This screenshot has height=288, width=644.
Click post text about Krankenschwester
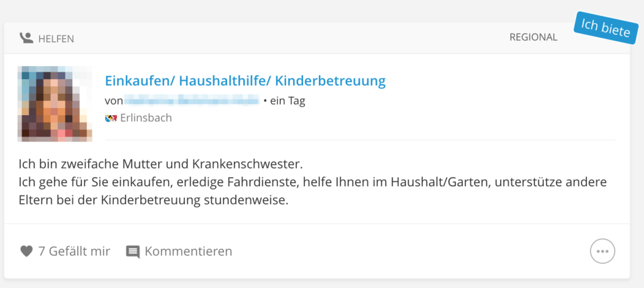click(x=160, y=164)
